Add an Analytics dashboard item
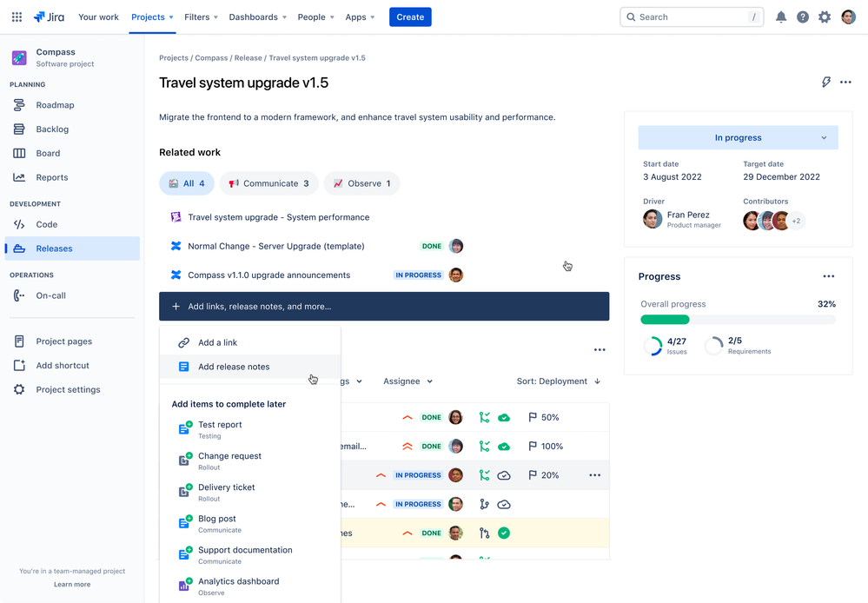868x603 pixels. (250, 586)
